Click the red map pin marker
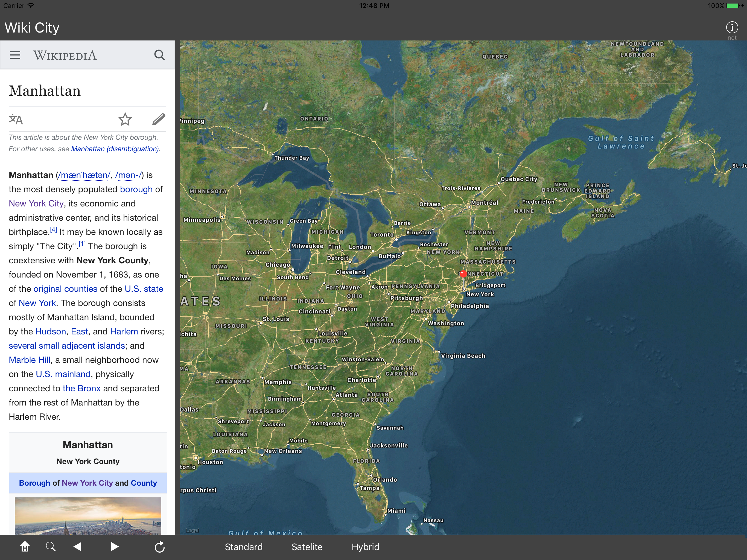 click(463, 274)
